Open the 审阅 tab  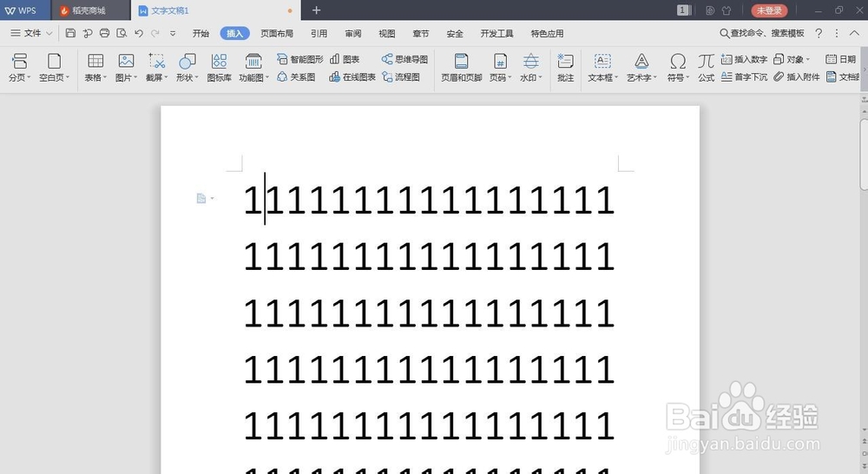point(353,34)
